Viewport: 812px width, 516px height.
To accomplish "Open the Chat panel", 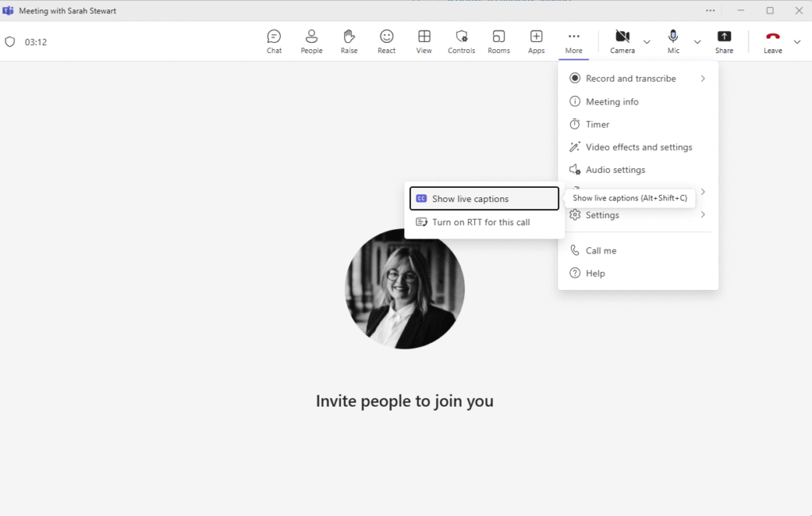I will (274, 41).
